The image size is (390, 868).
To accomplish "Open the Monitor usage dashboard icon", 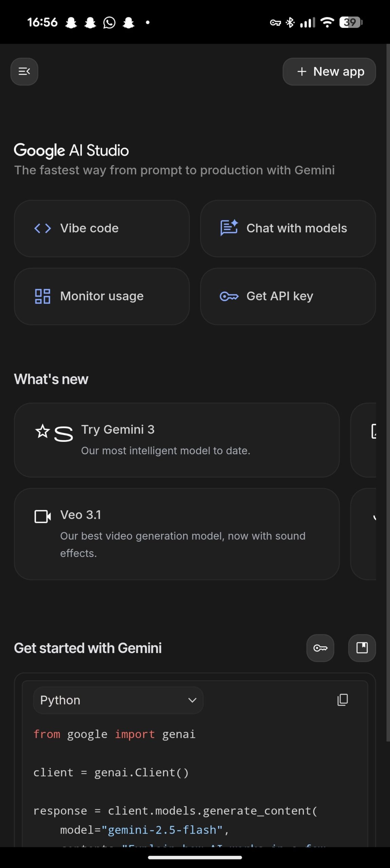I will (43, 296).
